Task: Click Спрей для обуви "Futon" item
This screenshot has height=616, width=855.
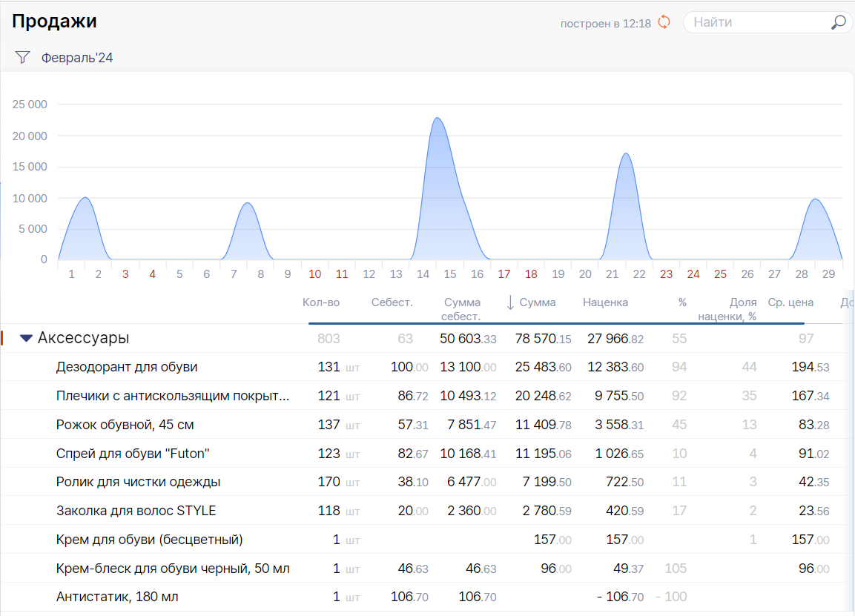Action: (128, 454)
